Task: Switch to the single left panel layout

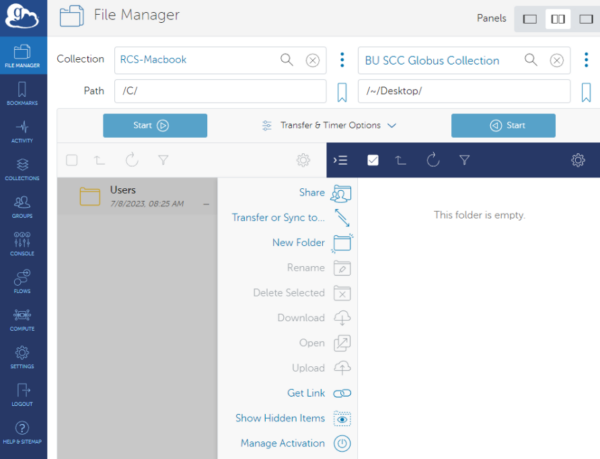Action: [x=530, y=19]
